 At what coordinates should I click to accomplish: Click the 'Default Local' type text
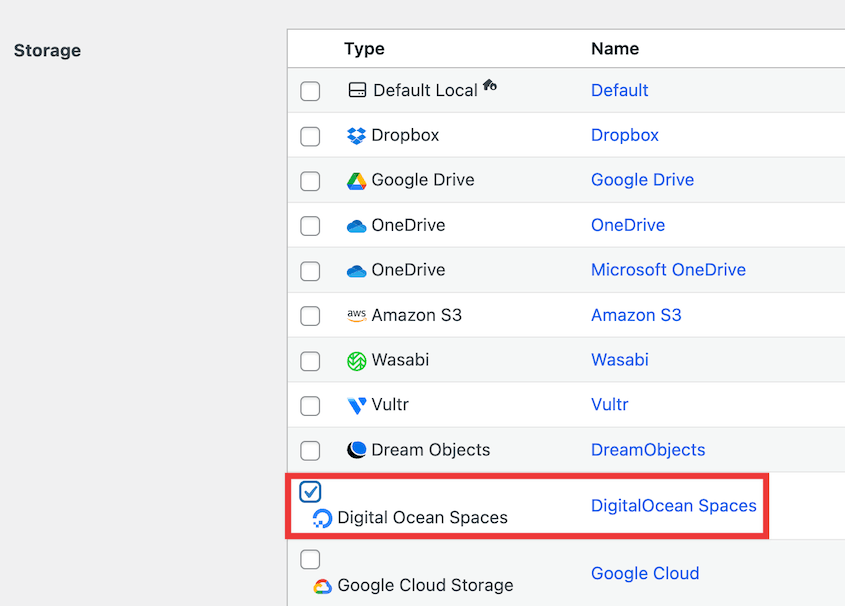coord(425,90)
